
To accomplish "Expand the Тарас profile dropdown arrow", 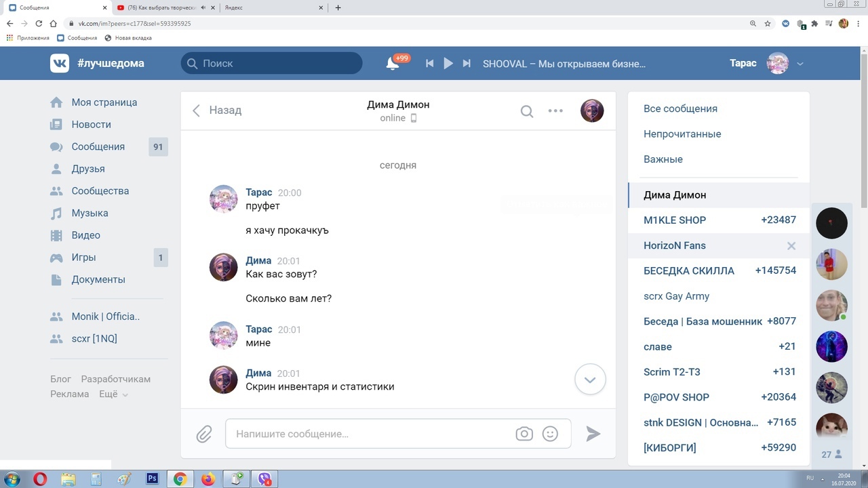I will pyautogui.click(x=800, y=64).
